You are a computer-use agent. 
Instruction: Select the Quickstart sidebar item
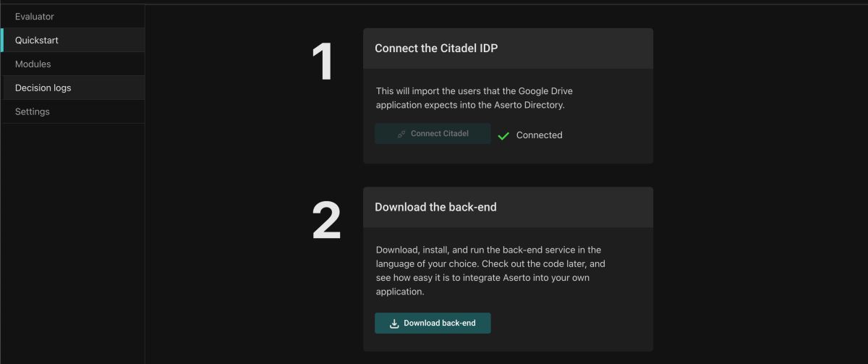(72, 41)
